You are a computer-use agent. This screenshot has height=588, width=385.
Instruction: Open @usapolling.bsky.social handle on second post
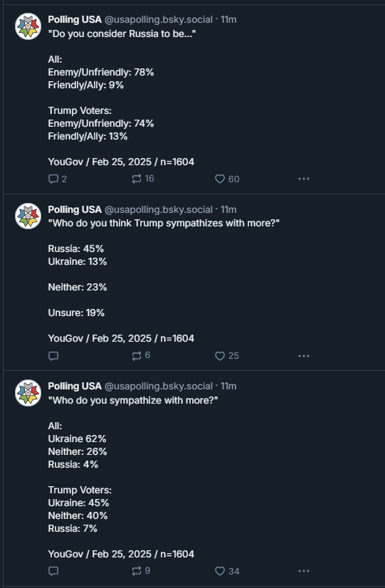pyautogui.click(x=158, y=209)
